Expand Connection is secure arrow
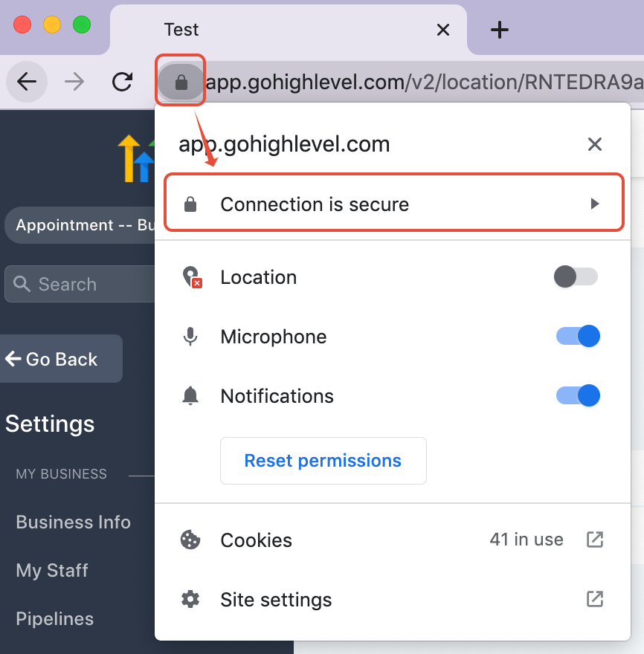This screenshot has width=644, height=654. point(595,204)
